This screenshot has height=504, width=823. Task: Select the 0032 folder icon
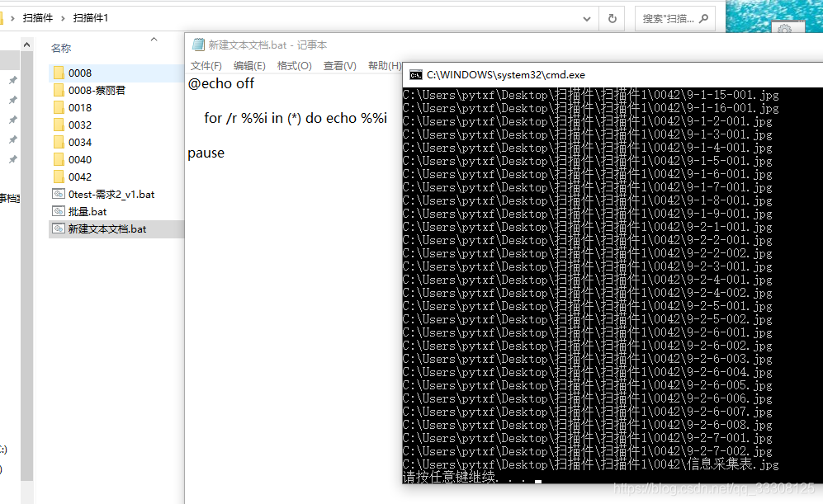click(x=59, y=125)
